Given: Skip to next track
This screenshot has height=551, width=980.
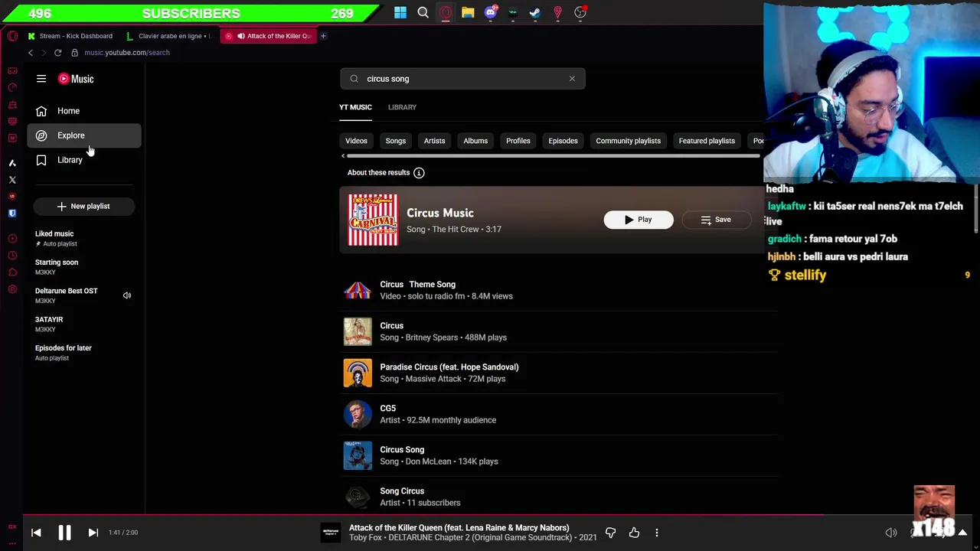Looking at the screenshot, I should [93, 533].
